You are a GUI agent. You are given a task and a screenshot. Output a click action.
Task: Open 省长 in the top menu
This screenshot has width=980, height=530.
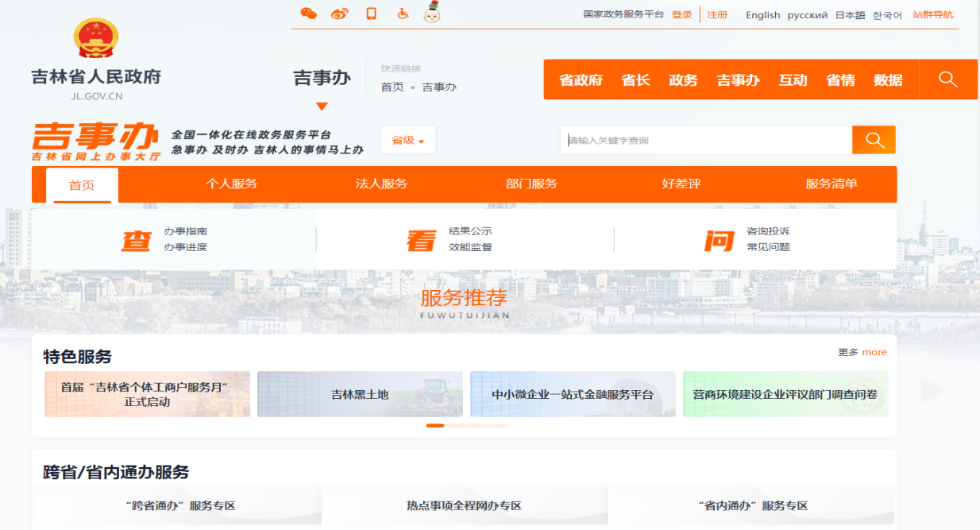click(635, 80)
